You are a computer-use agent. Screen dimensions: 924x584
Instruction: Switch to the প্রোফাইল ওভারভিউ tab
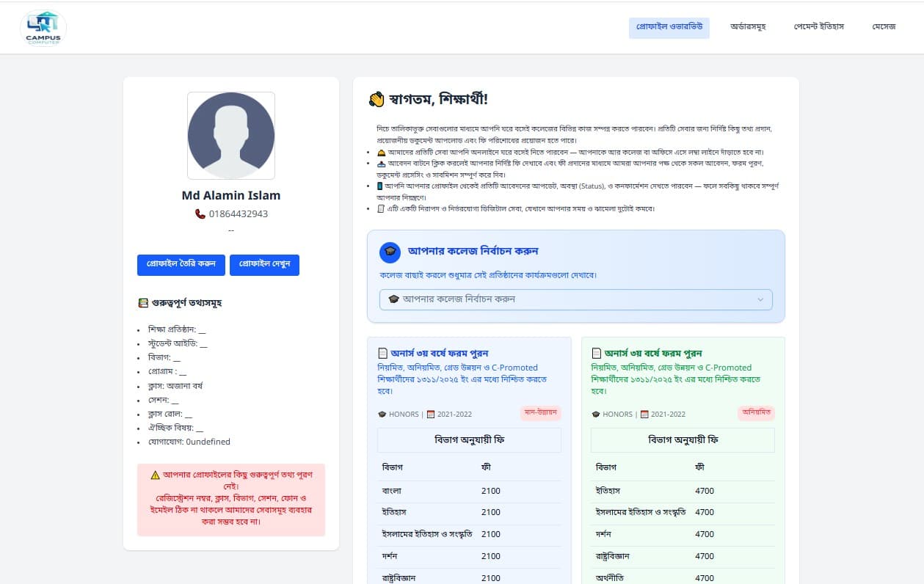pos(669,27)
